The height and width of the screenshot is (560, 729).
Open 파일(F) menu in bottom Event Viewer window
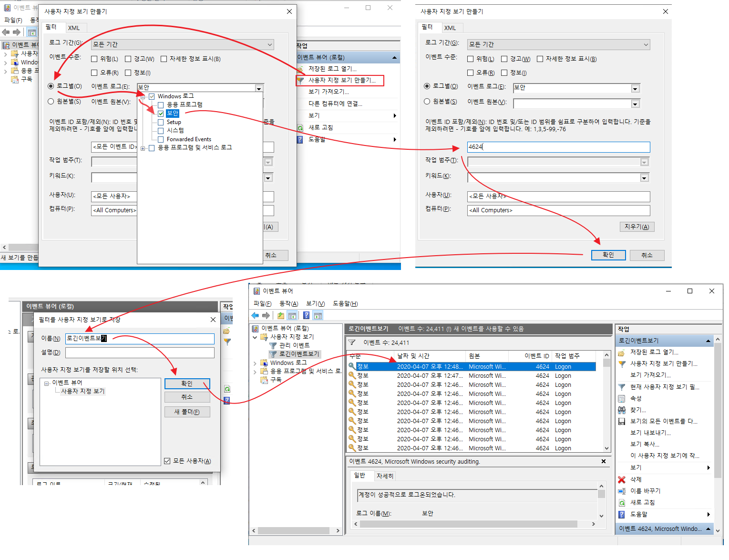click(x=262, y=303)
